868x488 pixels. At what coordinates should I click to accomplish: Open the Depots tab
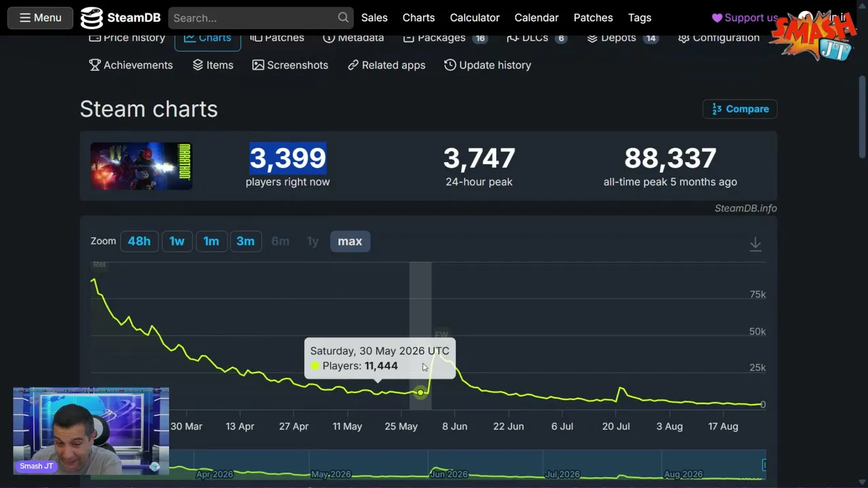click(x=622, y=38)
